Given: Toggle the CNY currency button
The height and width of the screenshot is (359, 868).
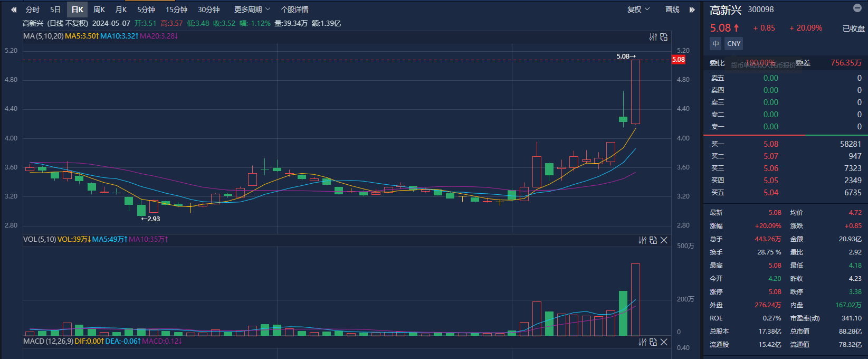Looking at the screenshot, I should tap(734, 44).
